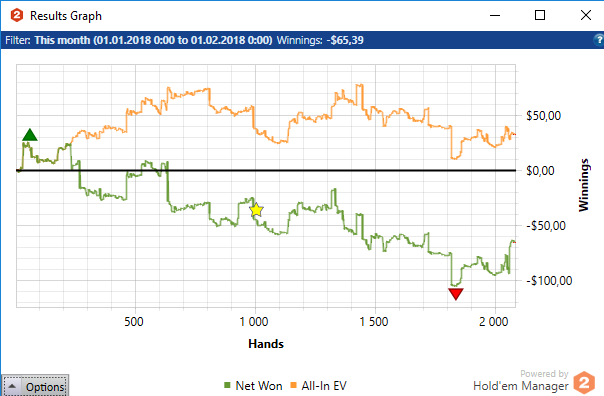Click the red lowest-point triangle marker
The image size is (604, 396).
click(x=456, y=294)
